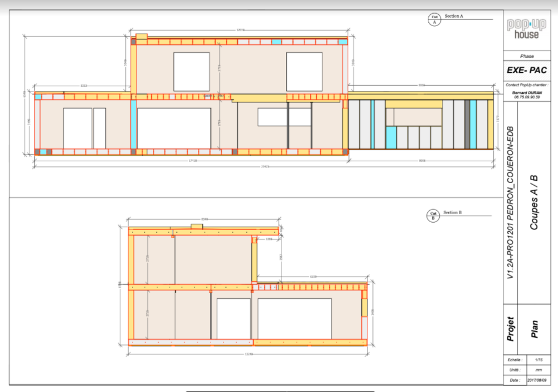Image resolution: width=558 pixels, height=392 pixels.
Task: Click the 1/75 scale value cell
Action: click(538, 360)
